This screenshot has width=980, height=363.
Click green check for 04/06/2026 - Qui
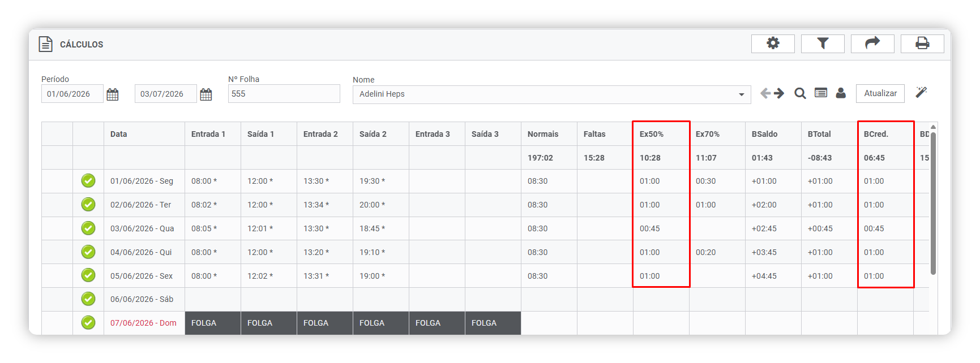coord(88,252)
